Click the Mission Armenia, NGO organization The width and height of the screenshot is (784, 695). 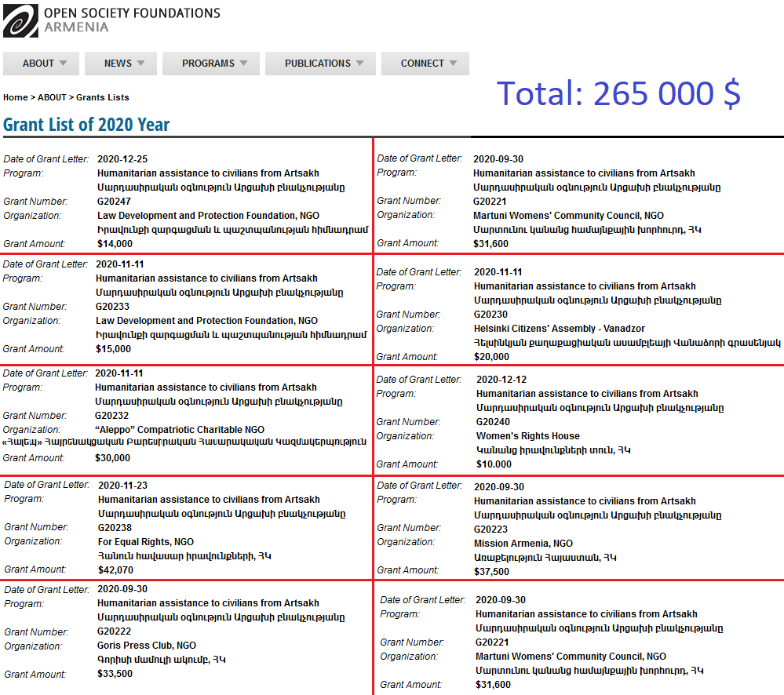click(x=523, y=543)
